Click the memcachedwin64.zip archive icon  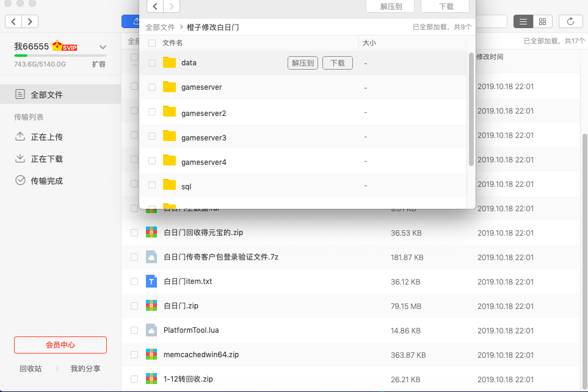click(151, 355)
